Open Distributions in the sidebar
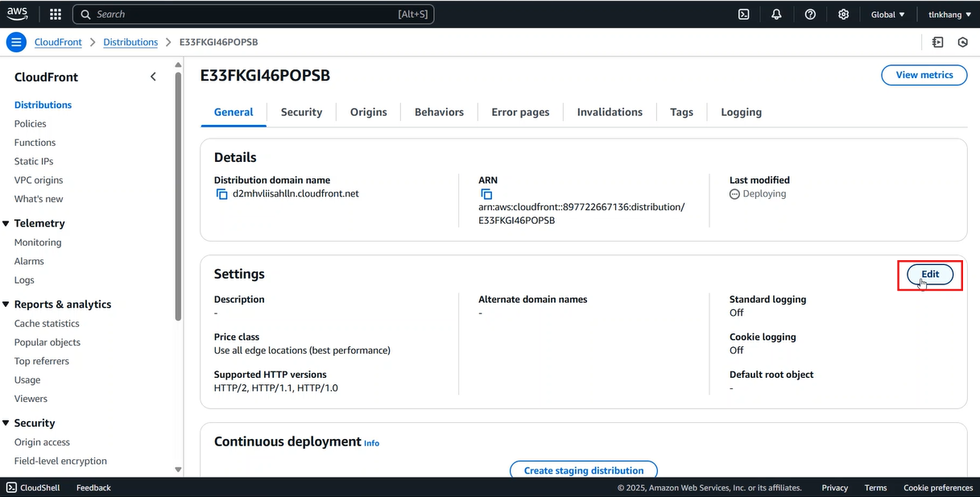The height and width of the screenshot is (497, 980). (43, 105)
